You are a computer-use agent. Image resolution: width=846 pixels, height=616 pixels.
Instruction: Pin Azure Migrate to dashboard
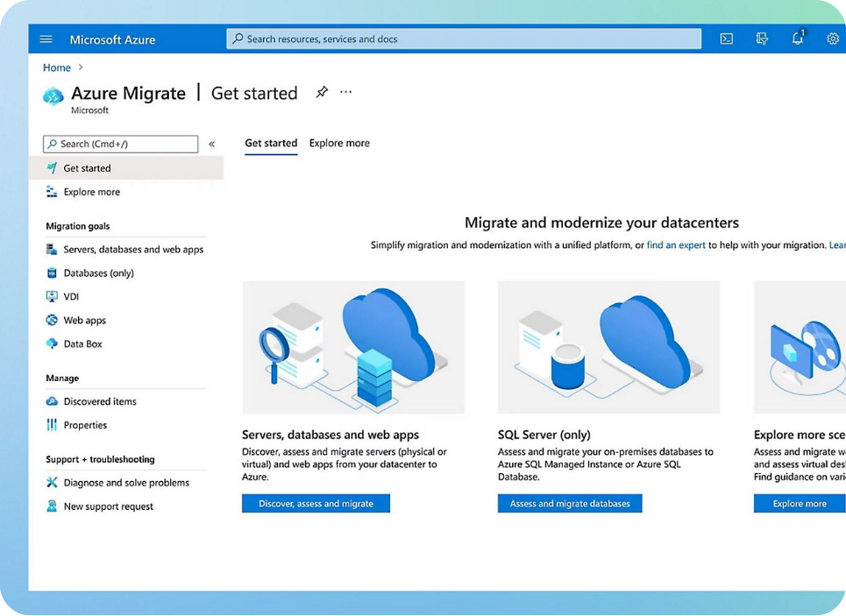322,92
